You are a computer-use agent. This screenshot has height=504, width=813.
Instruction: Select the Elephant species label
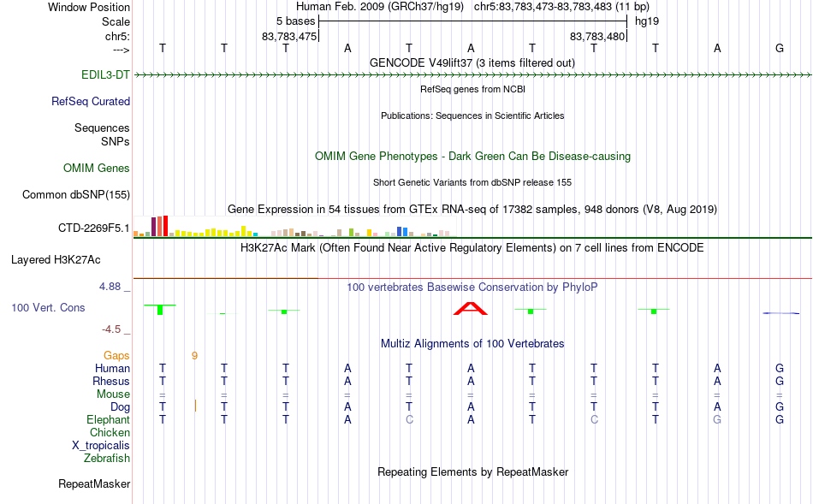108,419
